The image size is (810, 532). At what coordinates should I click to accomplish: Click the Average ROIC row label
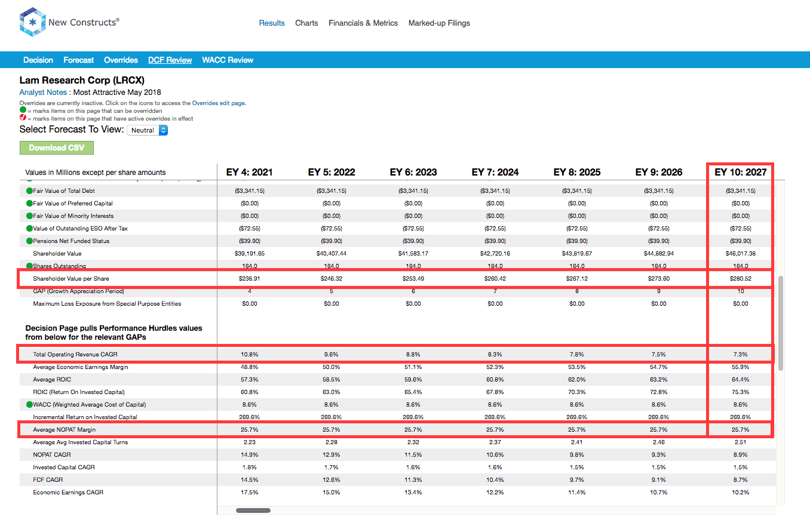[x=52, y=380]
